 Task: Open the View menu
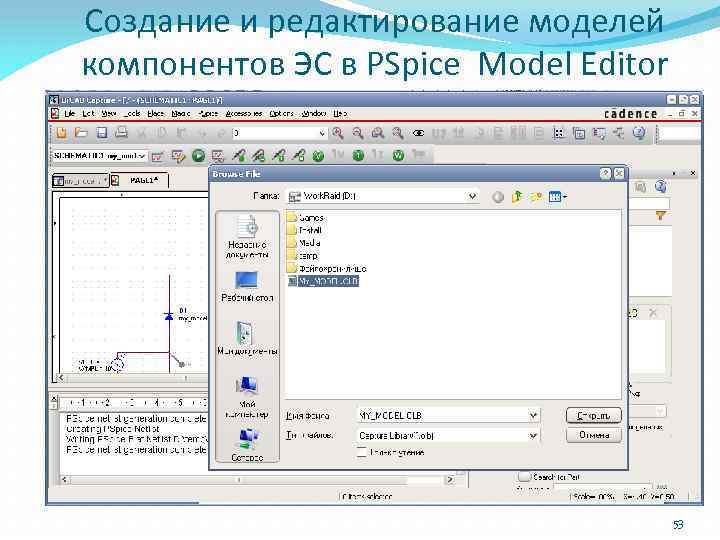click(x=109, y=113)
